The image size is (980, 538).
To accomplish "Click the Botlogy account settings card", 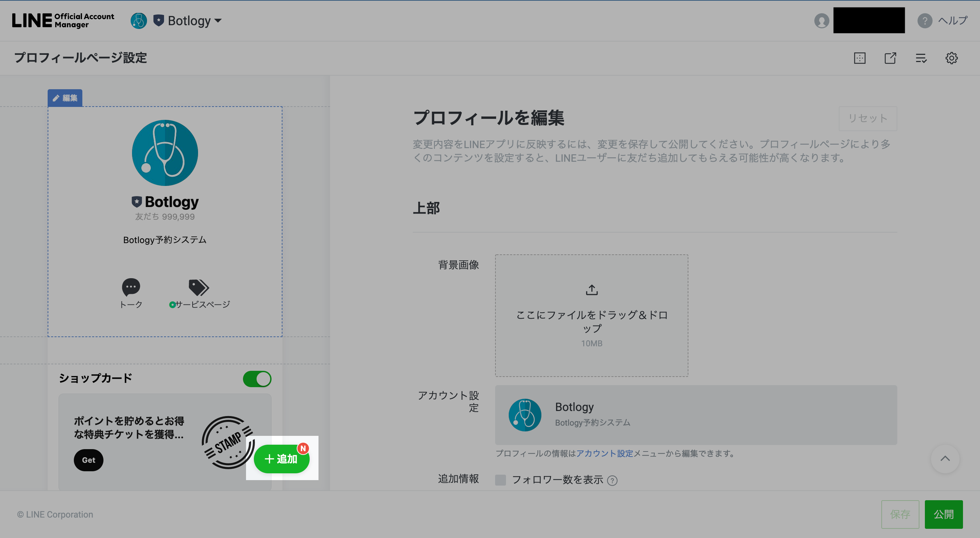I will click(x=696, y=415).
